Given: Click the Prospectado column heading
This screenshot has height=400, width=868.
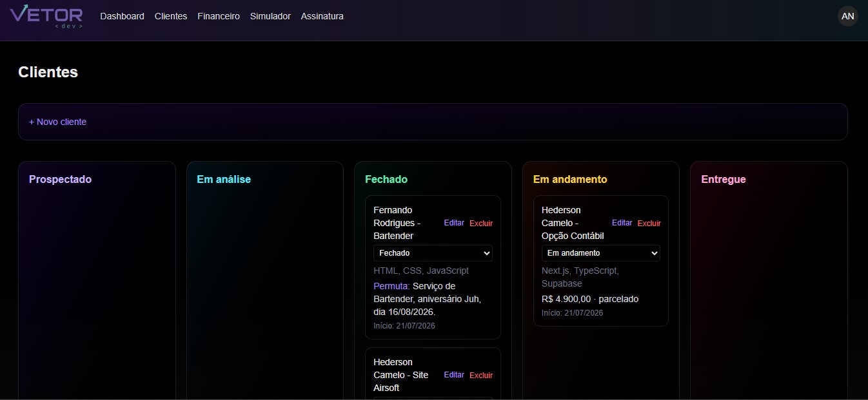Looking at the screenshot, I should pos(61,179).
